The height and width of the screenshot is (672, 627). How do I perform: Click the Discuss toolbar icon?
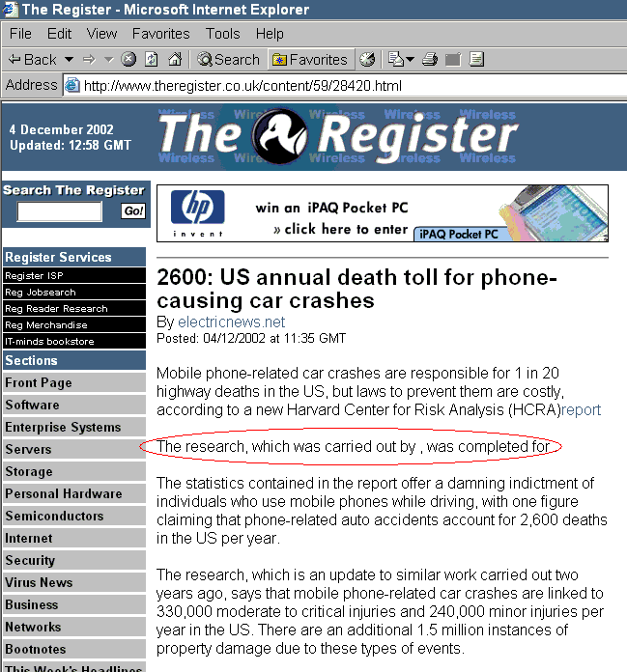(476, 59)
